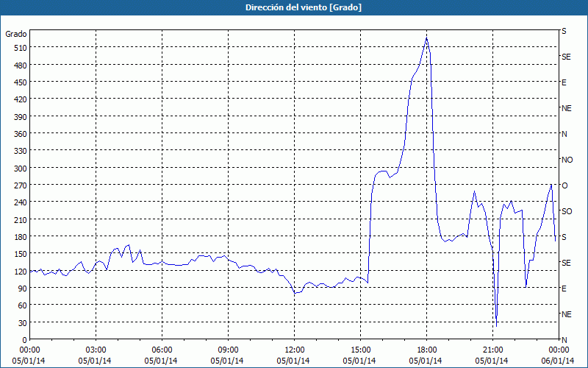
Task: Pick the 180 degree axis label
Action: click(21, 236)
